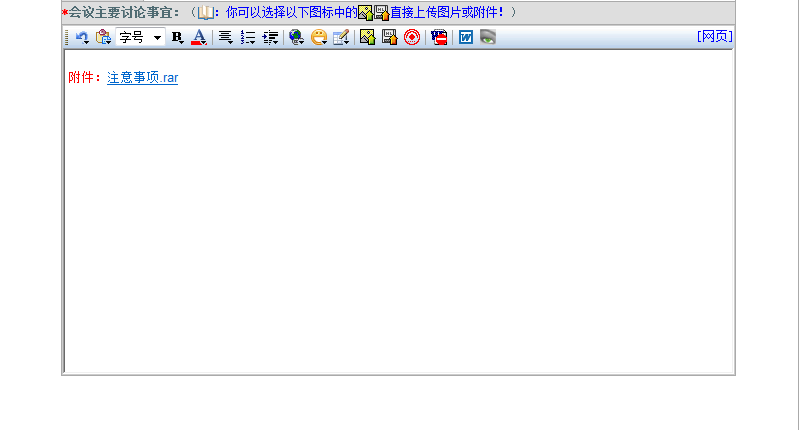The image size is (799, 430).
Task: Click the open book help icon
Action: coord(206,12)
